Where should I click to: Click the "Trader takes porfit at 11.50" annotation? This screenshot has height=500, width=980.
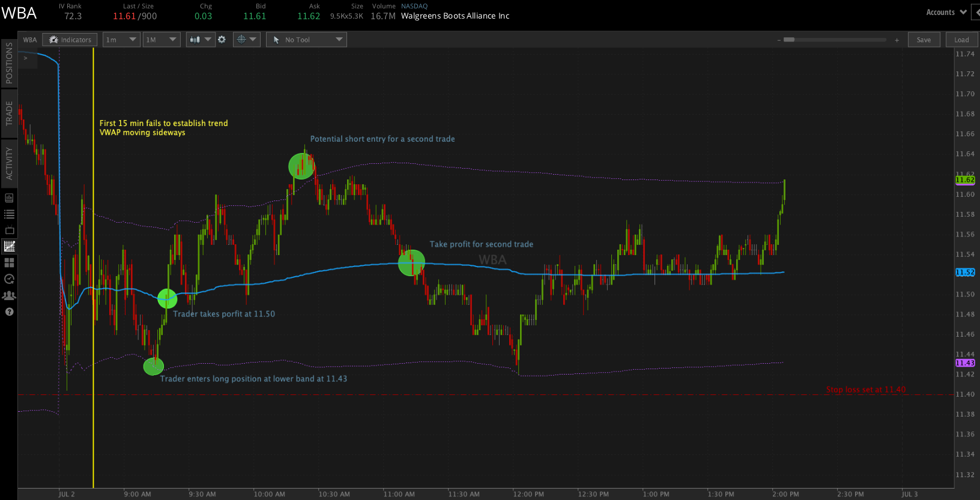coord(224,314)
